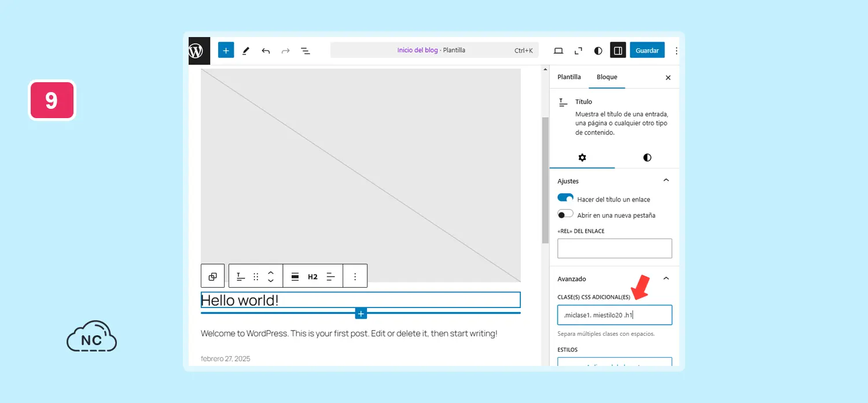Viewport: 868px width, 403px height.
Task: Open the Styles half-circle icon in top bar
Action: tap(598, 50)
